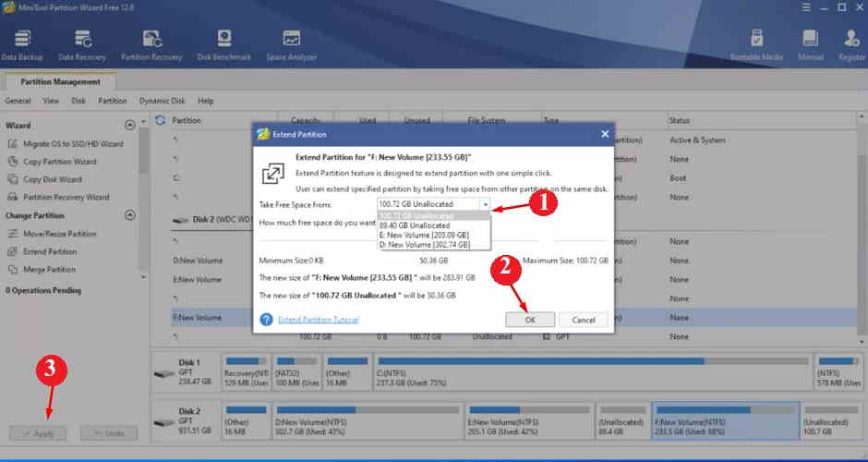
Task: Click the 0 Operations Pending label
Action: [43, 290]
